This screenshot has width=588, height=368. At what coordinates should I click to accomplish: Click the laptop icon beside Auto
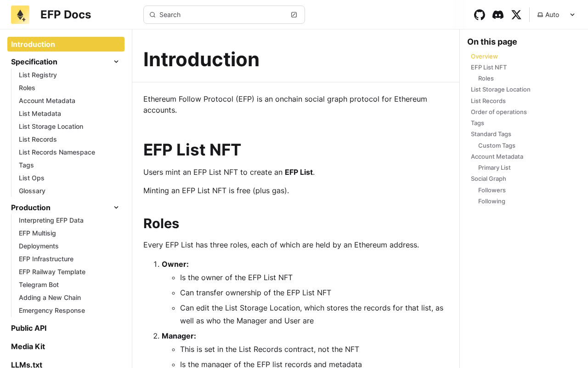point(540,15)
